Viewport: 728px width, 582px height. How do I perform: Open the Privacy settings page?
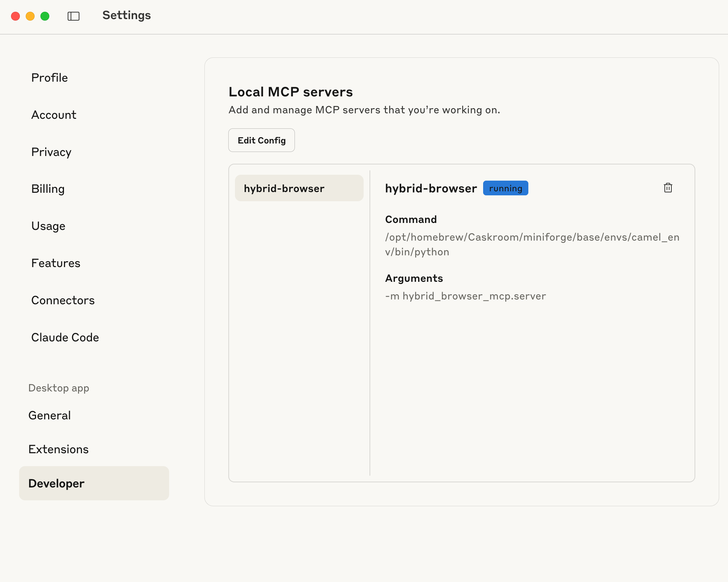(51, 152)
